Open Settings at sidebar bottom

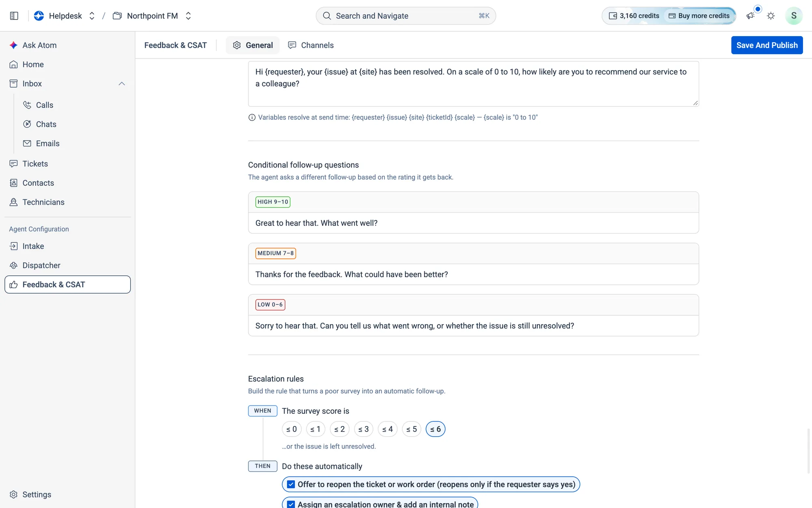pos(67,494)
